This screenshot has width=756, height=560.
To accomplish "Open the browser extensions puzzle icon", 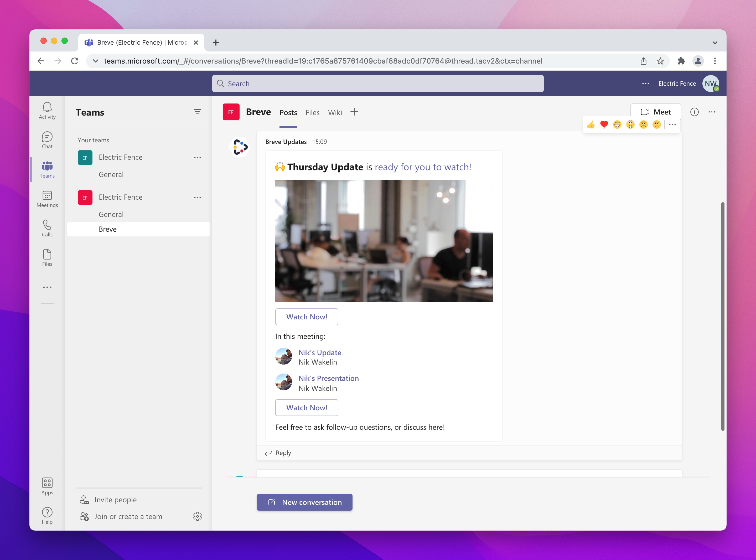I will point(681,61).
